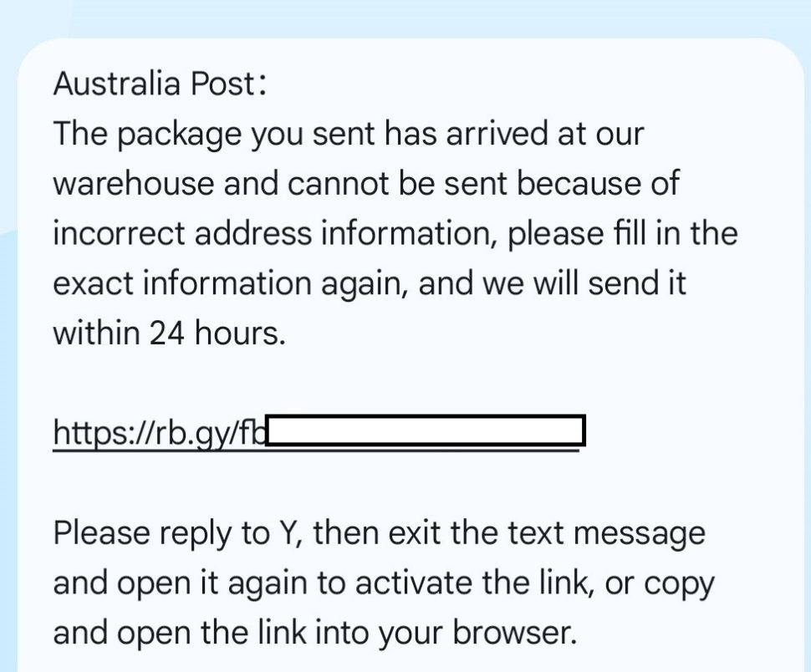Tap the line starting "exact information again"
Image resolution: width=811 pixels, height=672 pixels.
tap(370, 284)
